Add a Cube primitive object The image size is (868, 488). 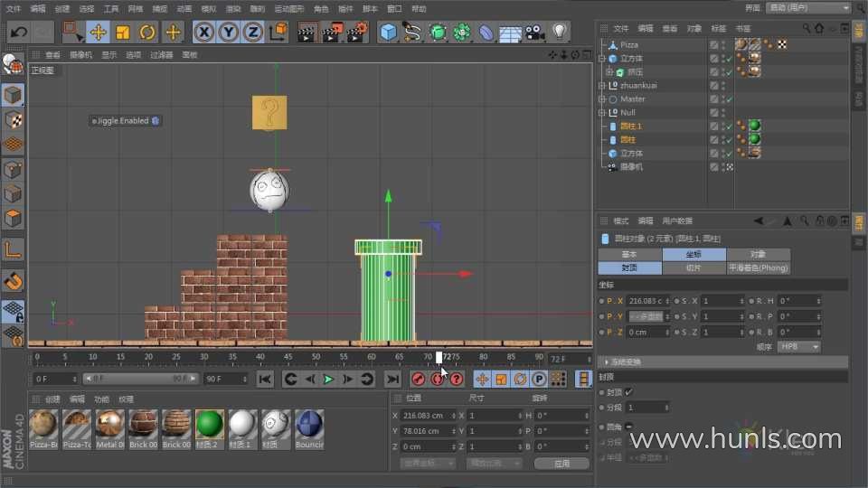pyautogui.click(x=389, y=33)
